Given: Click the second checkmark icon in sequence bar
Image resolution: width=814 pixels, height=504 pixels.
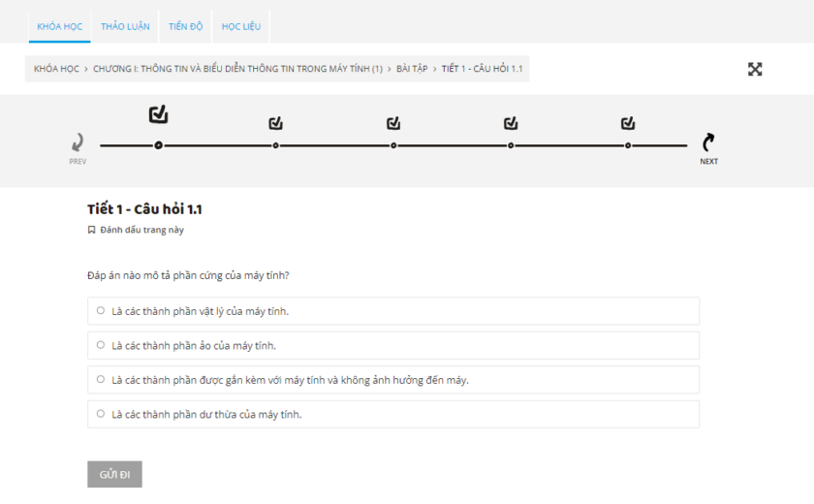Looking at the screenshot, I should (275, 123).
